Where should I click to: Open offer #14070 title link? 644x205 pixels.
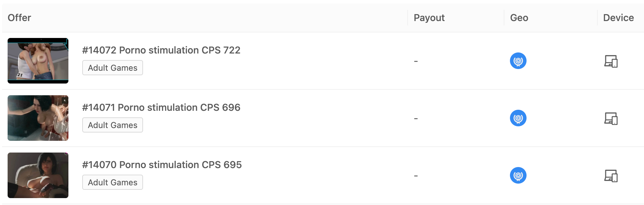[x=162, y=165]
